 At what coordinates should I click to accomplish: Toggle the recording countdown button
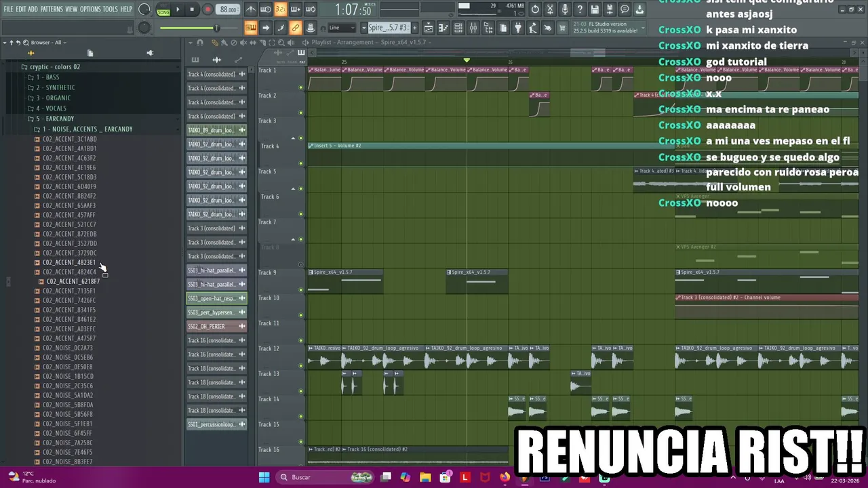(x=281, y=9)
